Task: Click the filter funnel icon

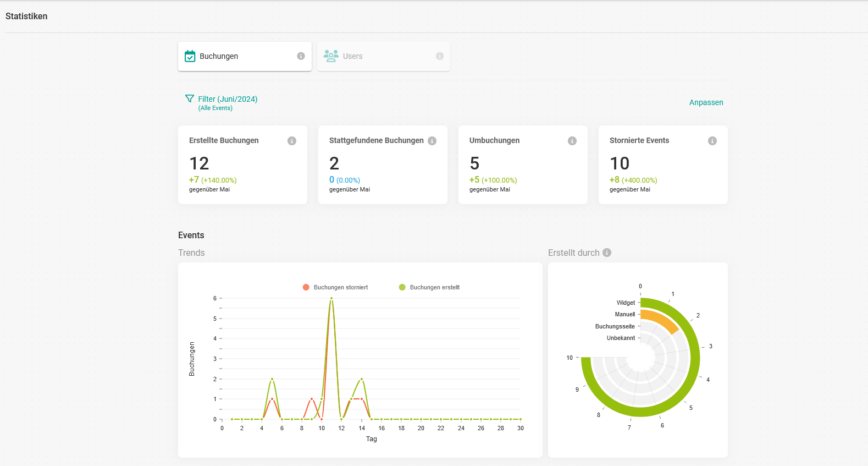Action: pos(190,98)
